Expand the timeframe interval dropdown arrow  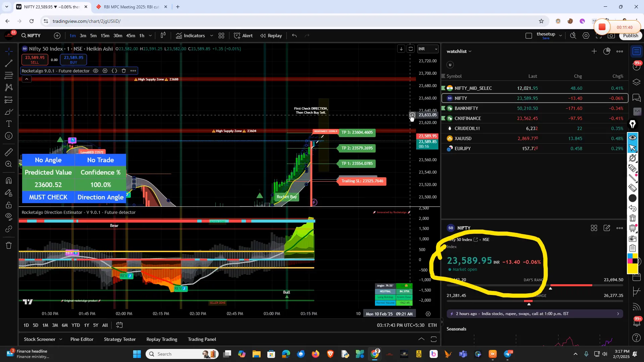point(150,36)
